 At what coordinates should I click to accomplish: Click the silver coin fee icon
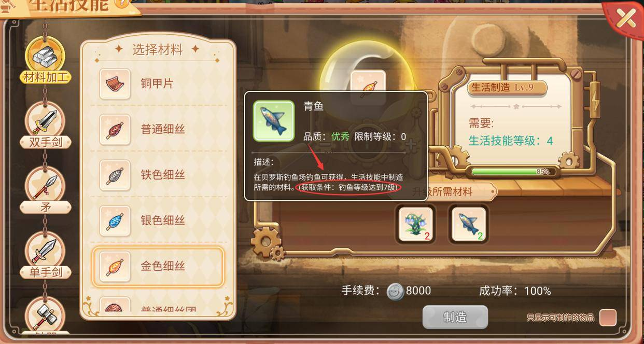395,291
